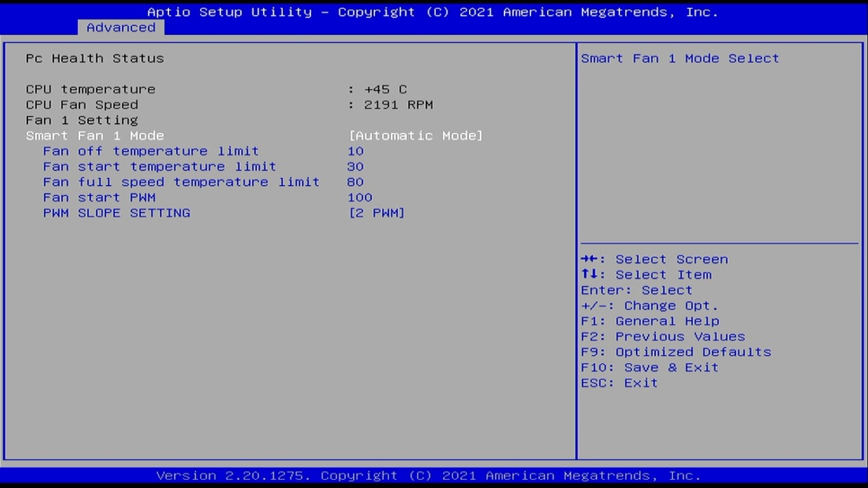Select the Smart Fan 1 Mode item

[95, 136]
